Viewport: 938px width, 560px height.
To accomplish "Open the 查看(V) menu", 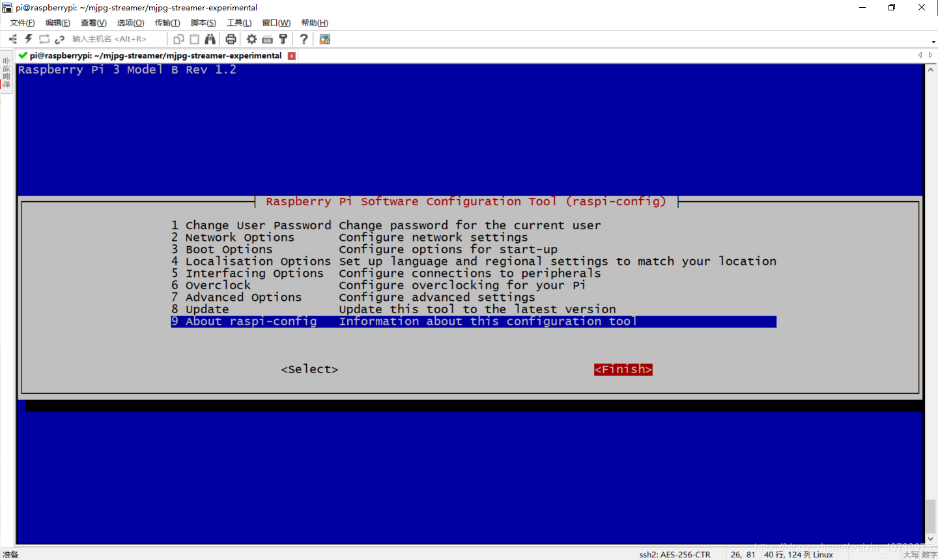I will tap(94, 23).
